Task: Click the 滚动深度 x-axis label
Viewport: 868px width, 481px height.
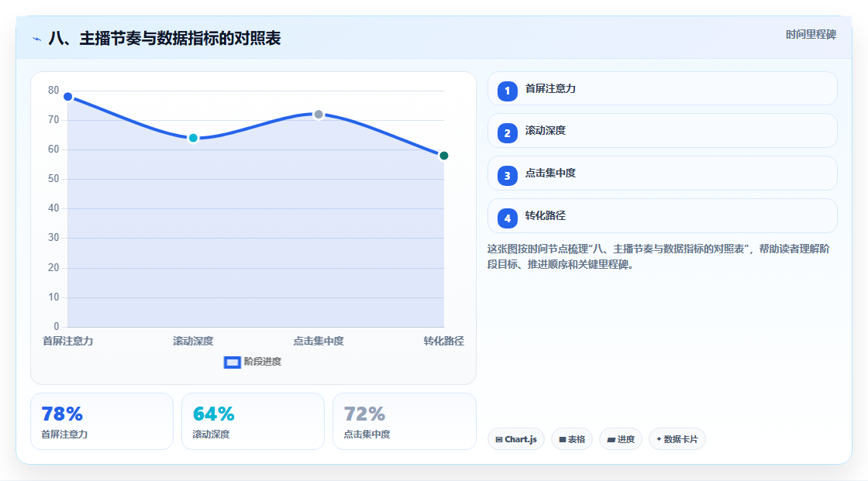Action: [x=193, y=342]
